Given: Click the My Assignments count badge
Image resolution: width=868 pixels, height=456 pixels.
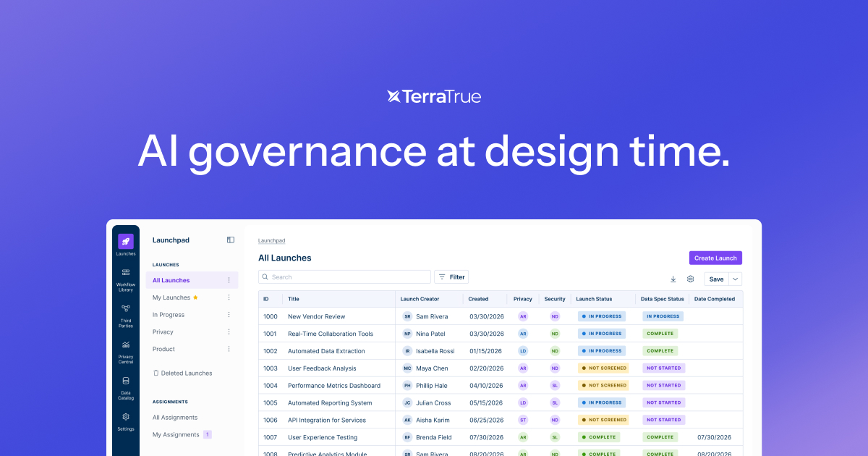Looking at the screenshot, I should point(208,435).
